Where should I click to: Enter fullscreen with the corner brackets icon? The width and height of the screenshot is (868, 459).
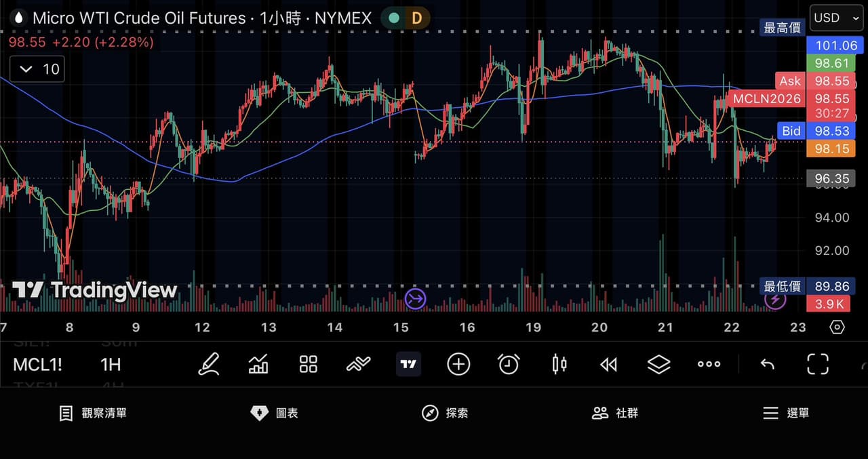(x=818, y=364)
